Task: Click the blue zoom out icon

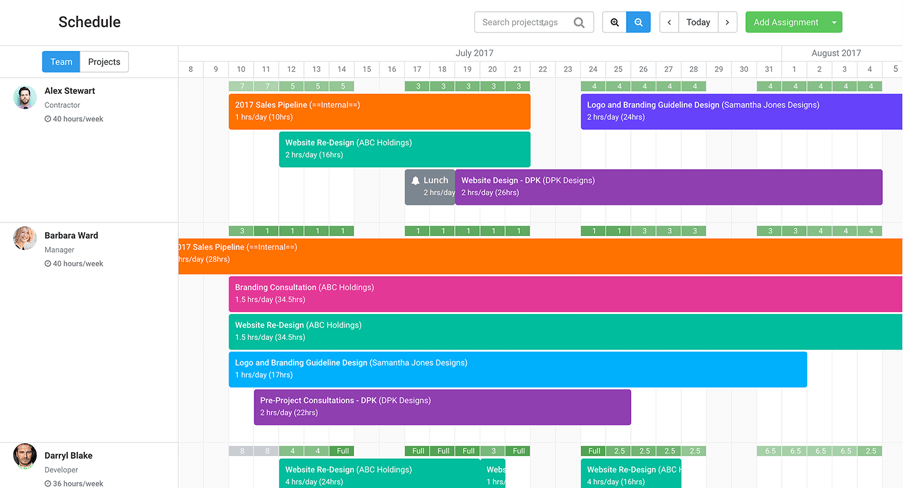Action: click(639, 22)
